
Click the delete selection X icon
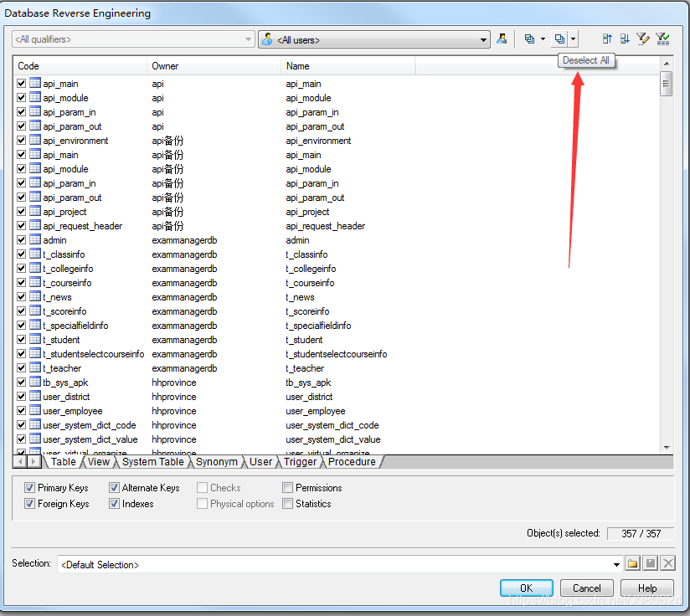pos(668,563)
